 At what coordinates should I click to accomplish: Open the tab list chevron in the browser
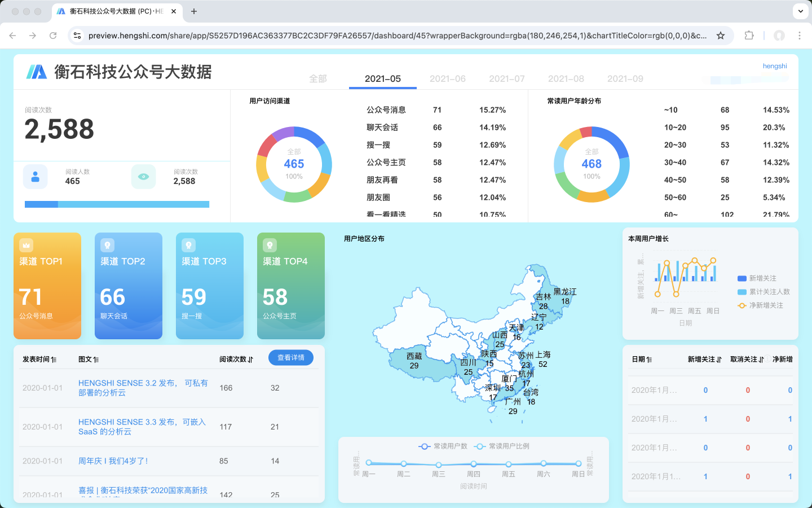pos(800,11)
